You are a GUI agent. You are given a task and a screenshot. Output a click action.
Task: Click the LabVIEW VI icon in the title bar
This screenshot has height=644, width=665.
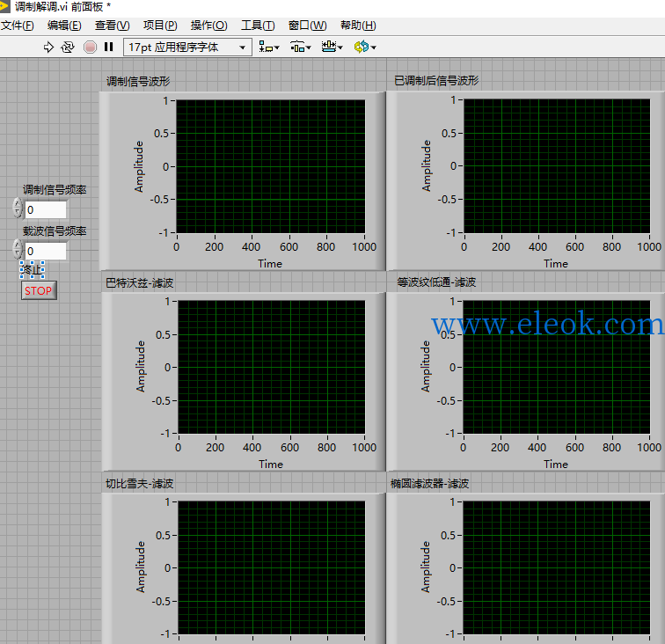pyautogui.click(x=4, y=6)
